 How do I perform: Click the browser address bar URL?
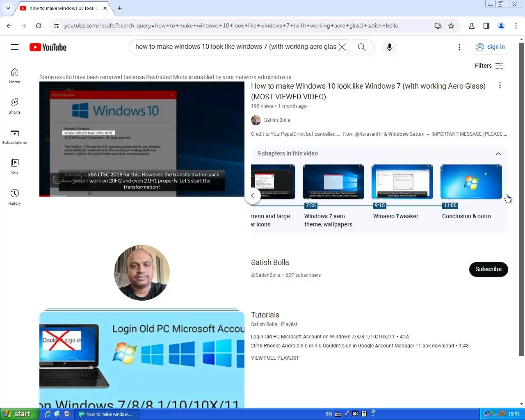click(231, 25)
